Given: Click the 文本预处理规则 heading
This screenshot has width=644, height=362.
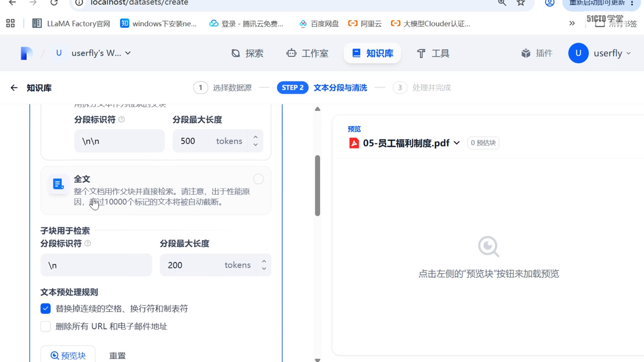Looking at the screenshot, I should pyautogui.click(x=69, y=292).
